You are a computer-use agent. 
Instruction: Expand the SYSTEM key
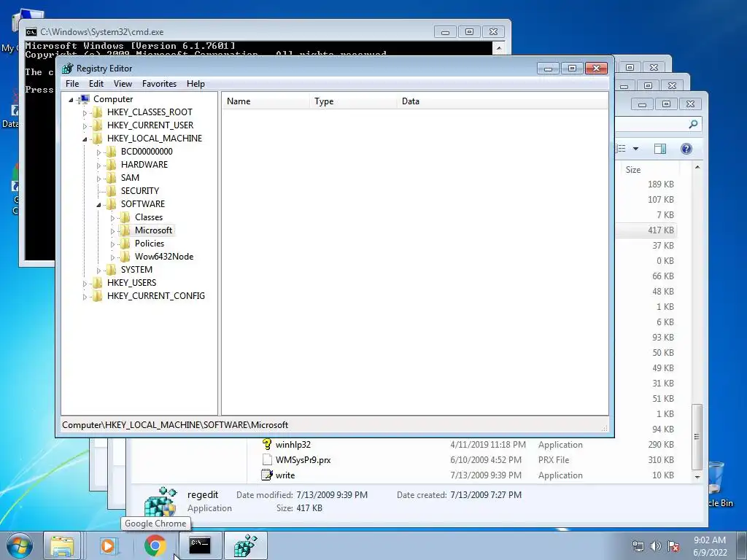point(98,271)
